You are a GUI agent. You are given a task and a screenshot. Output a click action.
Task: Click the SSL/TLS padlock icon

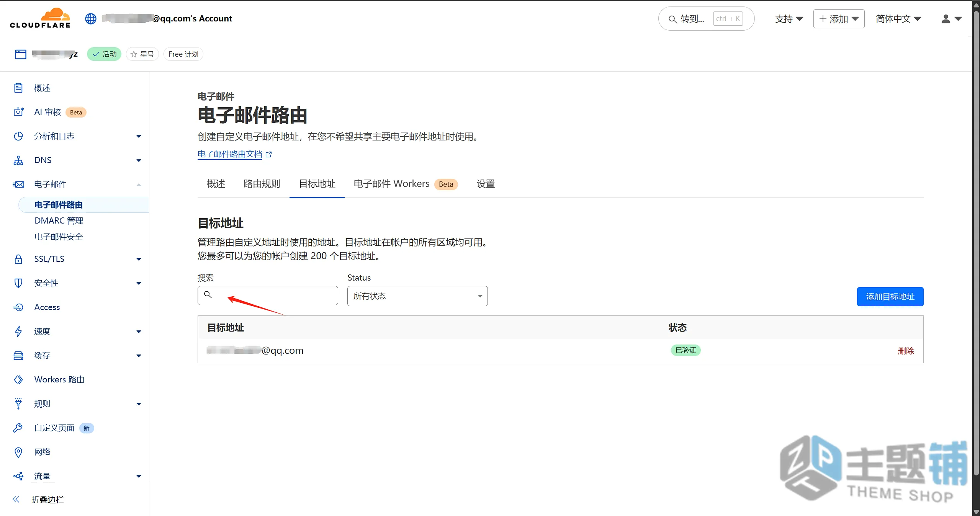point(18,259)
